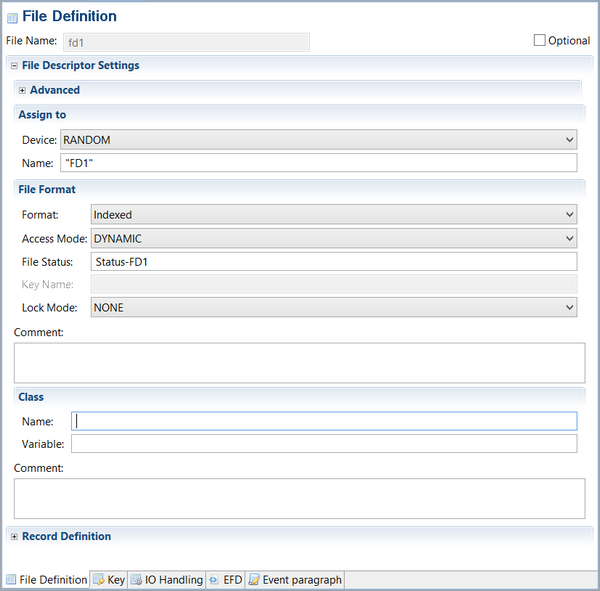Switch to the Event paragraph tab
600x591 pixels.
[x=301, y=579]
